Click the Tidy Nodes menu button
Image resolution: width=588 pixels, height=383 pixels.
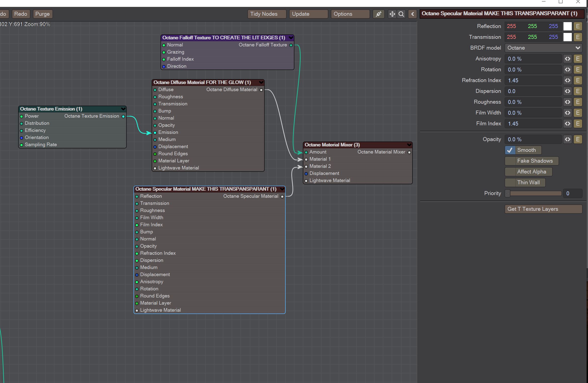[266, 14]
